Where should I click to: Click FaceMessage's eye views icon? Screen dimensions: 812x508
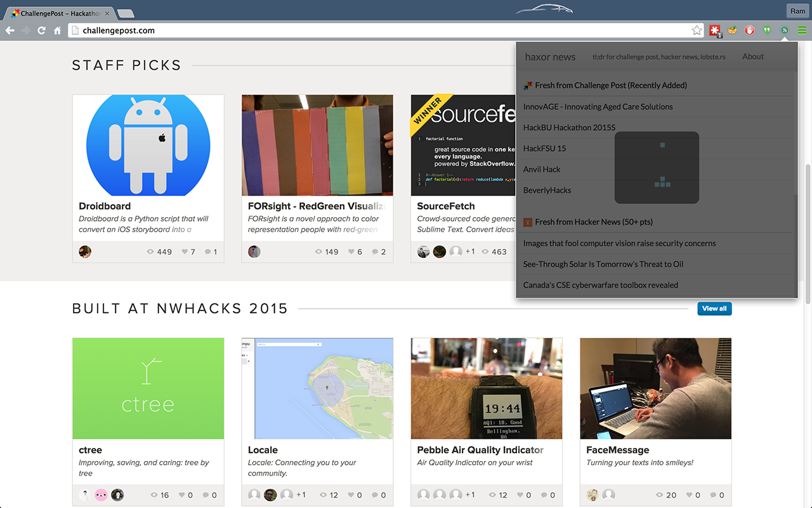point(658,495)
